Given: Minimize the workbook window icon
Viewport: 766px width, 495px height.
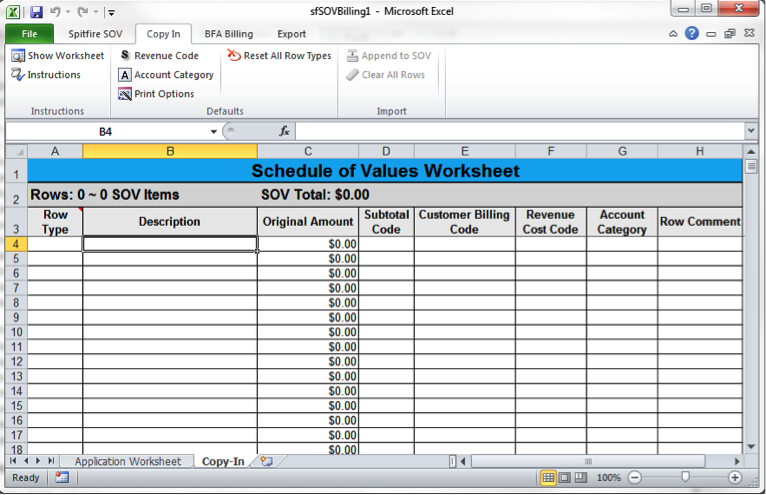Looking at the screenshot, I should [711, 34].
